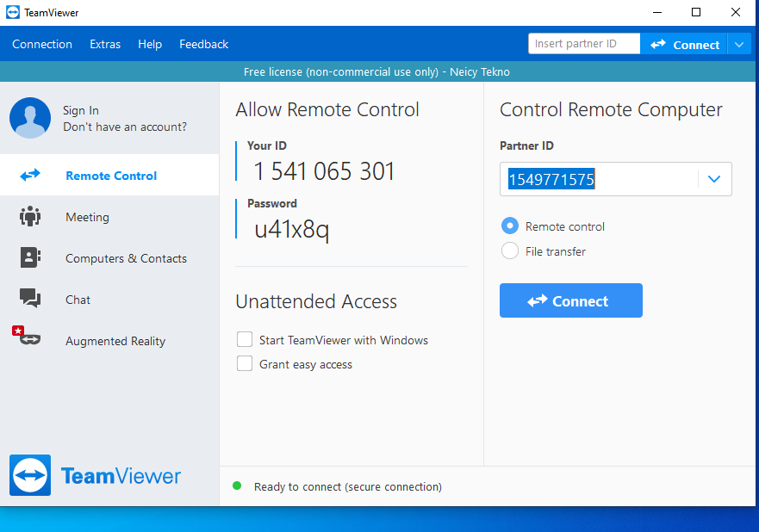Viewport: 759px width, 532px height.
Task: Click the Meeting people icon
Action: coord(30,216)
